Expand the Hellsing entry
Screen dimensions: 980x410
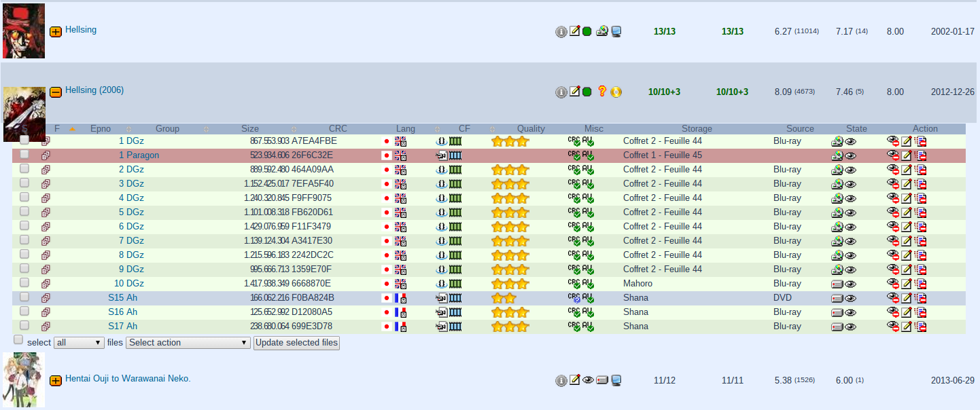click(56, 31)
